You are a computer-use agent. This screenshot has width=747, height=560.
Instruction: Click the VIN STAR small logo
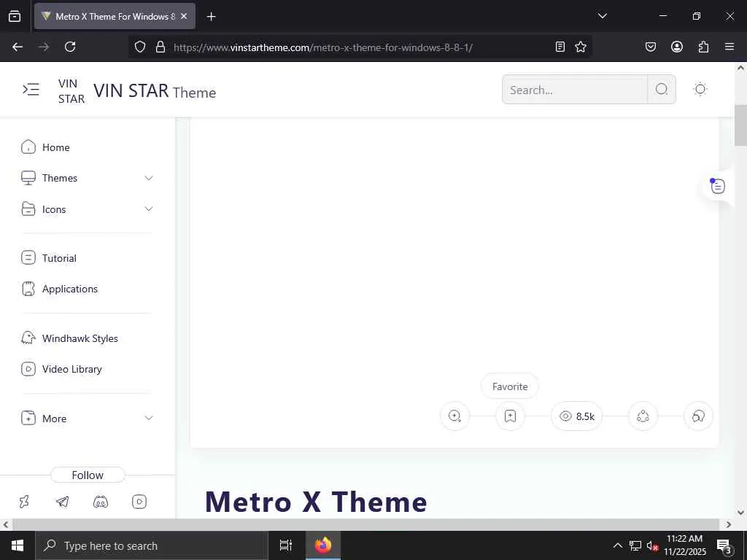(71, 91)
